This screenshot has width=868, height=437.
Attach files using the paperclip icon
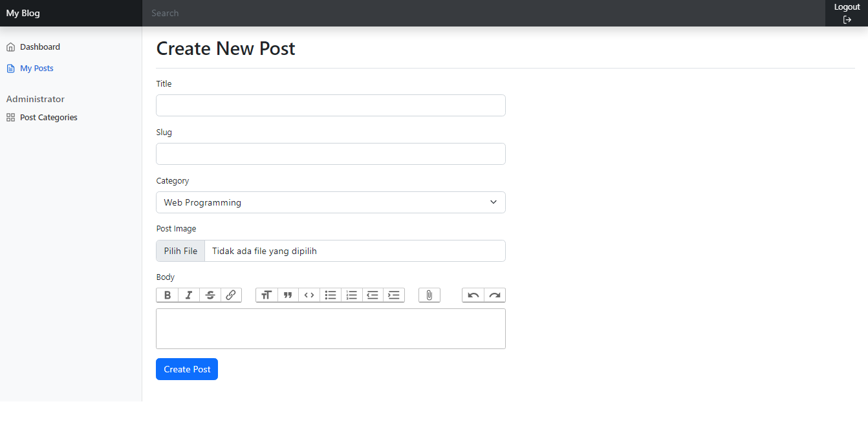(x=429, y=295)
